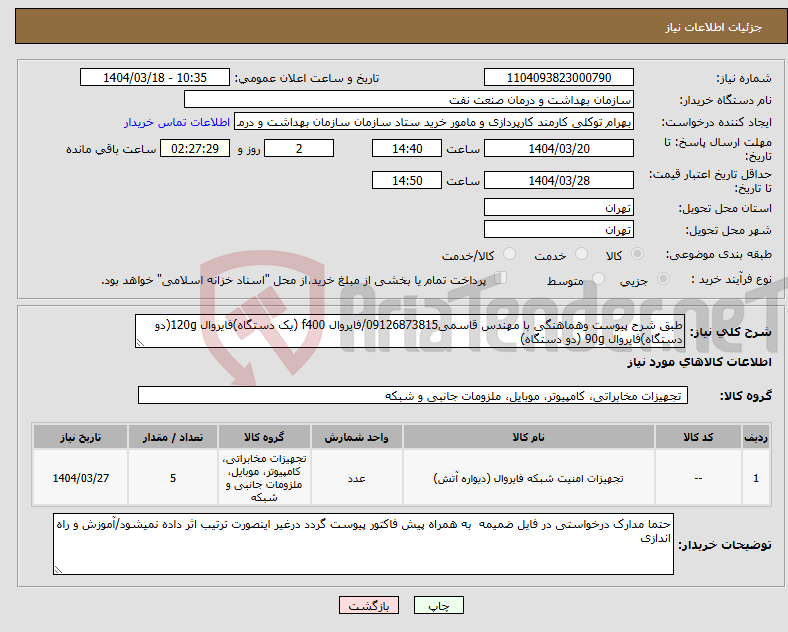Click the کد کالا column header

tap(698, 437)
